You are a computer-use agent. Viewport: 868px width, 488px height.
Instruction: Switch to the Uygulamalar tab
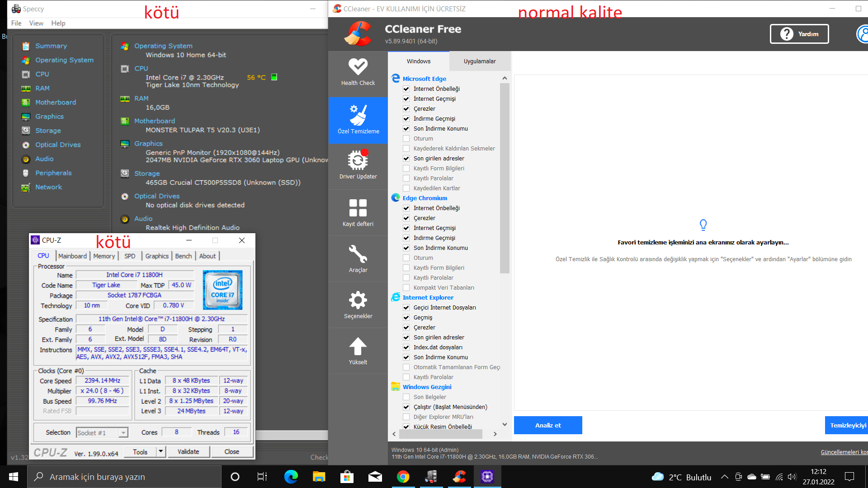tap(479, 61)
